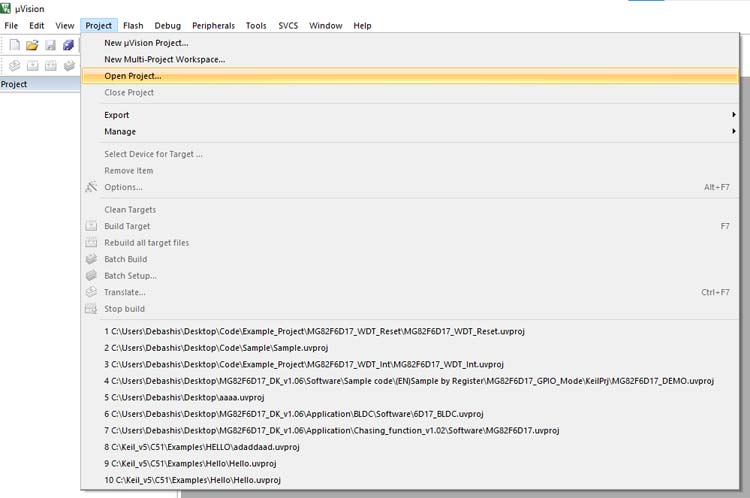Viewport: 750px width, 498px height.
Task: Click the Remove Item entry
Action: pyautogui.click(x=410, y=170)
